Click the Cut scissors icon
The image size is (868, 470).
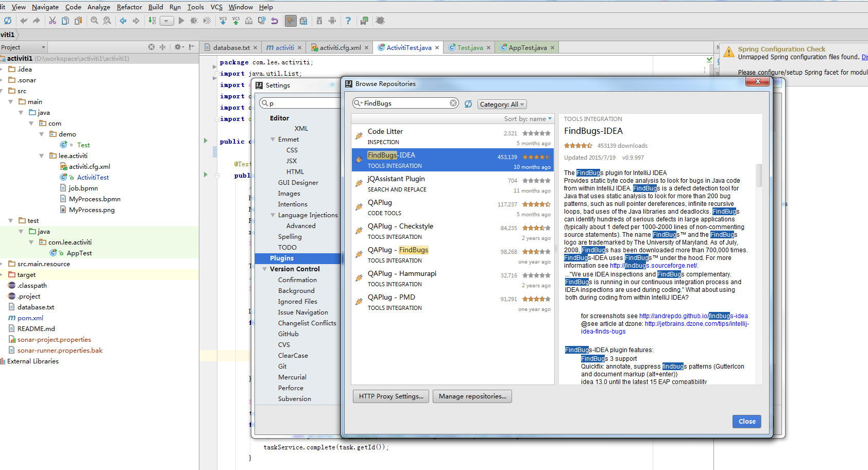[52, 21]
